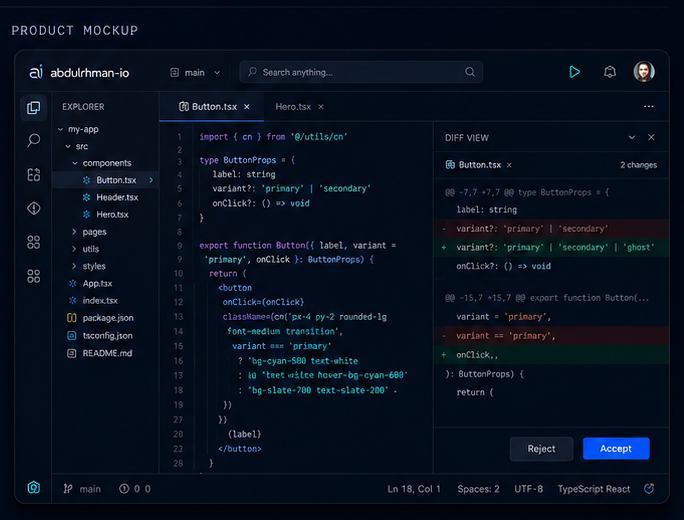Open Explorer files icon in activity bar
Screen dimensions: 684x520
(34, 107)
